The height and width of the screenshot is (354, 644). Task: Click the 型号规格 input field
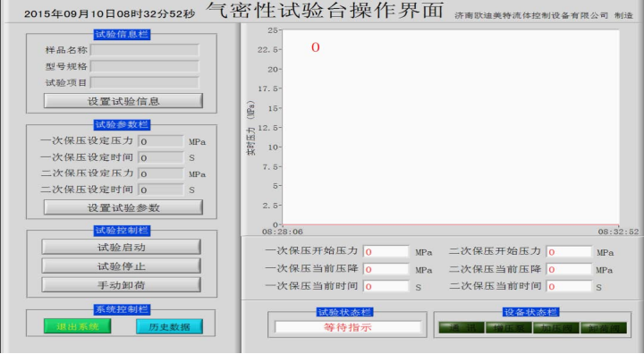[145, 66]
